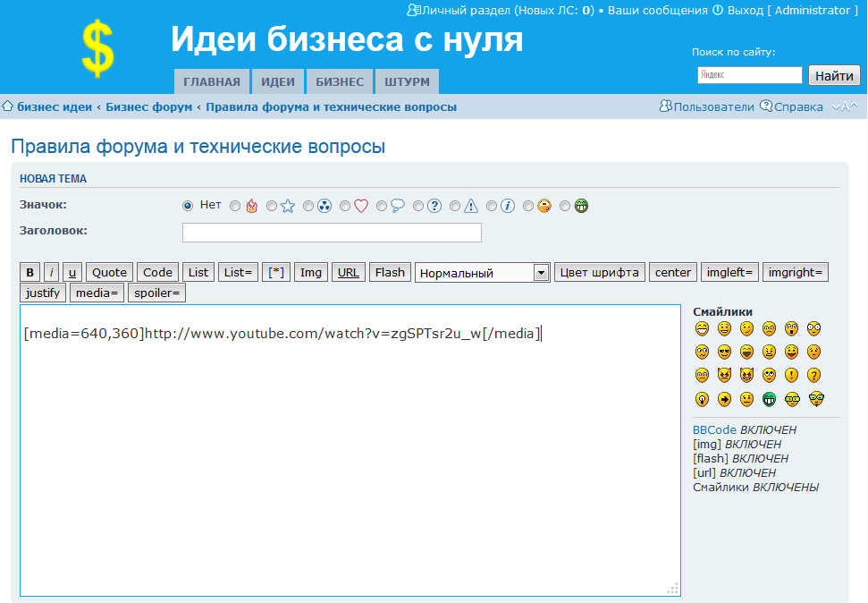
Task: Click the "Заголовок" subject input field
Action: click(332, 233)
